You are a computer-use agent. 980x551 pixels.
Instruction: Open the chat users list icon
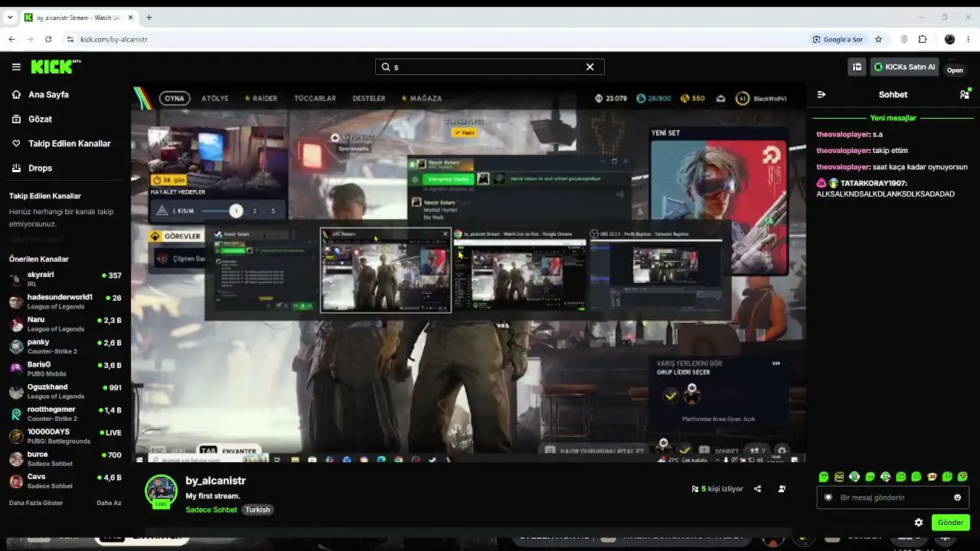964,94
